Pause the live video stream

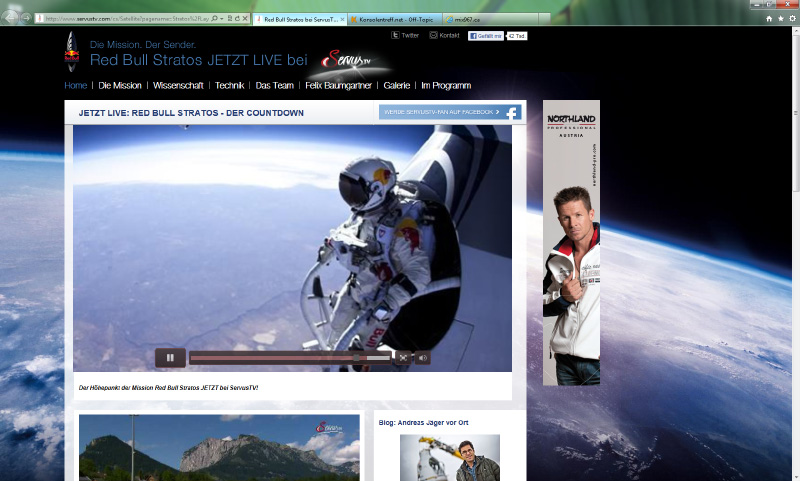pyautogui.click(x=170, y=358)
